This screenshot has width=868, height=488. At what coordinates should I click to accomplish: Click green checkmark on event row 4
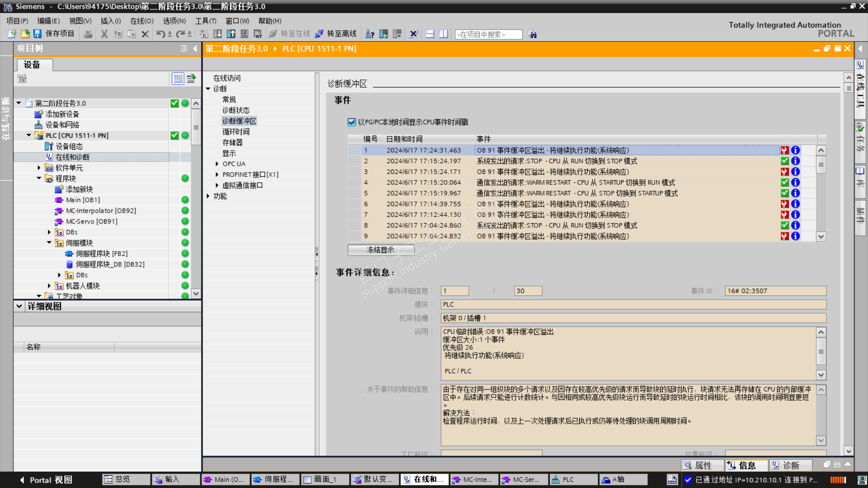click(785, 183)
